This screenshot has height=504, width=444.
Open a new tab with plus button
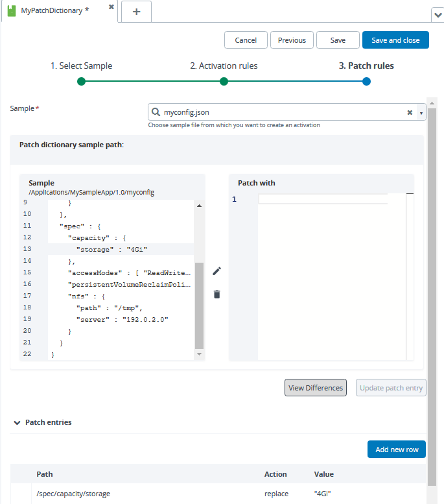[x=137, y=12]
